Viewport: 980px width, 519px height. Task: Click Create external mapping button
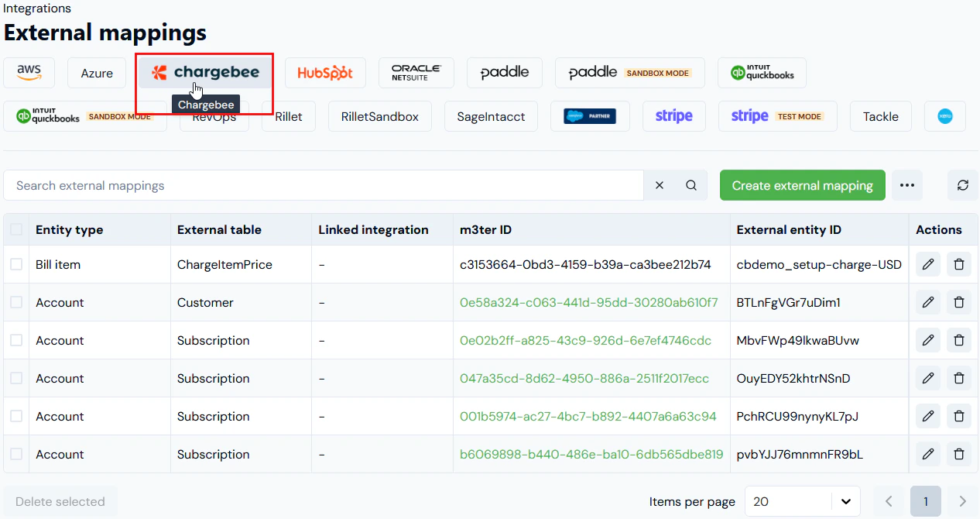pos(803,185)
